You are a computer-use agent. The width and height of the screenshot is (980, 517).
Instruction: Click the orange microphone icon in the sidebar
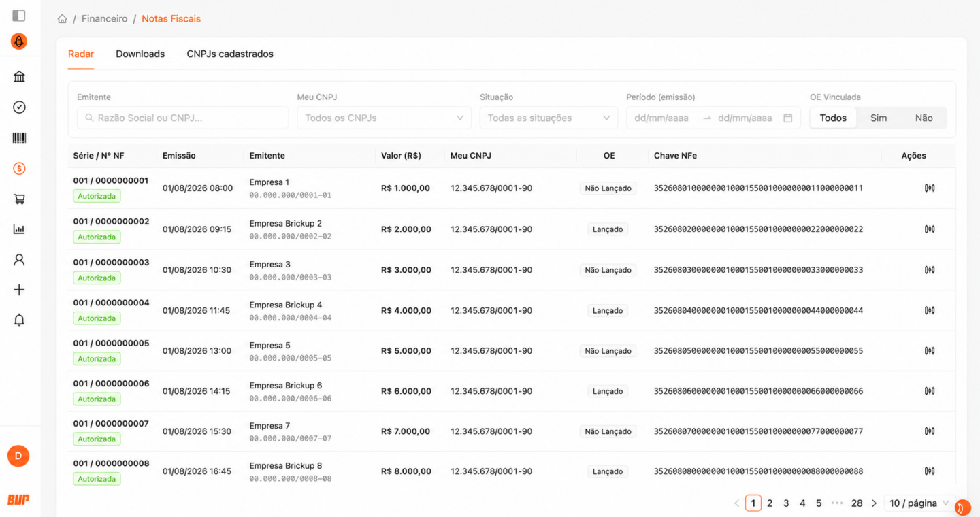click(x=19, y=41)
